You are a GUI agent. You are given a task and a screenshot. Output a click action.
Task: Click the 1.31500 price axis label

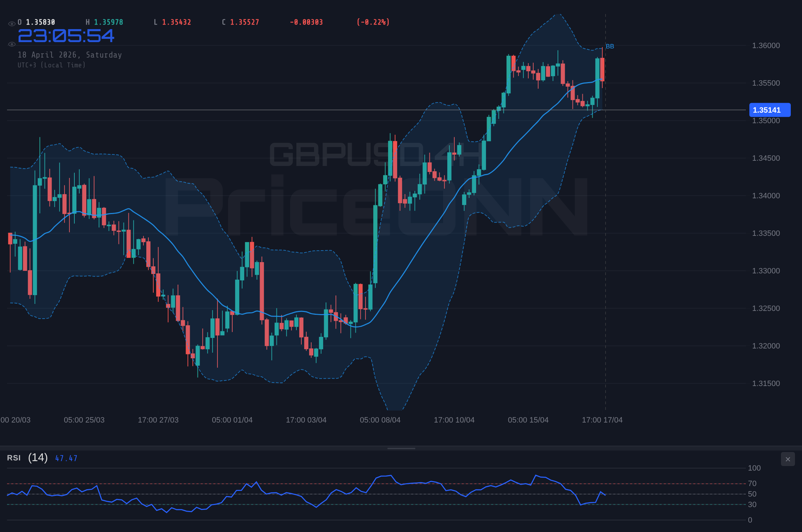[x=766, y=384]
